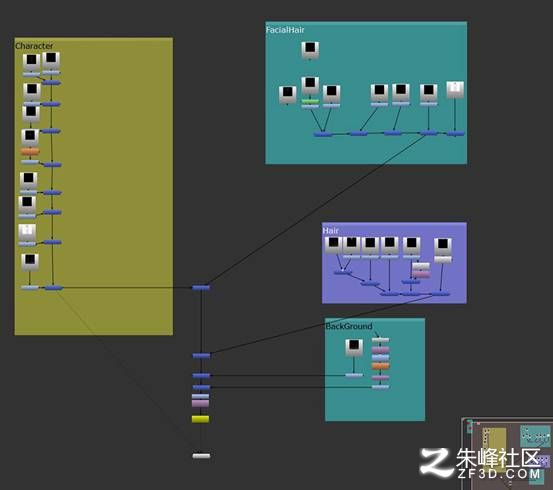Select the yellow node in the main trunk
Screen dimensions: 553x490
[200, 419]
